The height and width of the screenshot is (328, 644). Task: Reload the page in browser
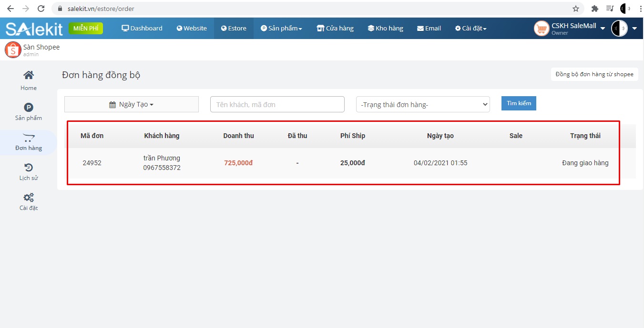pyautogui.click(x=41, y=9)
